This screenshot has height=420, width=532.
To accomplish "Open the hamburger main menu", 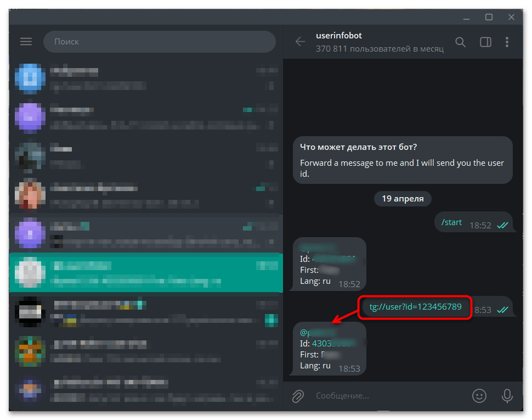I will (x=26, y=41).
